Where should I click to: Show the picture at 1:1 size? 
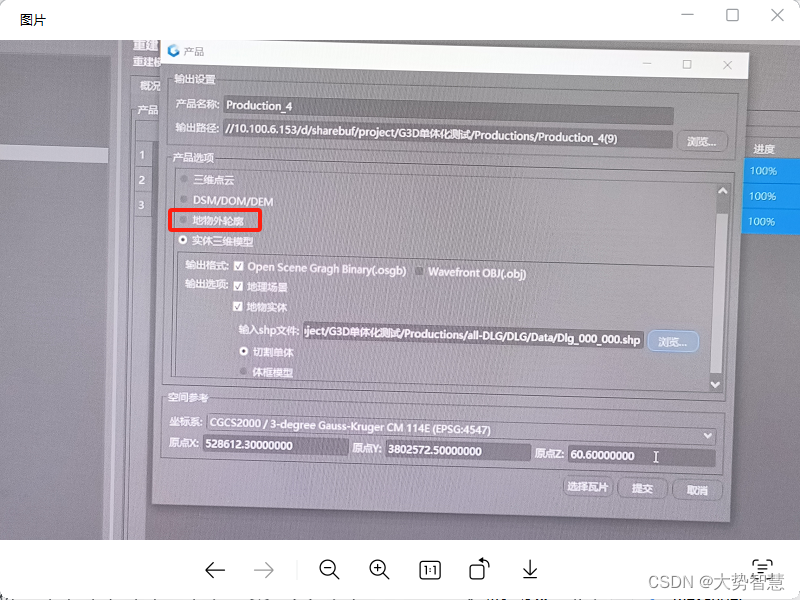[x=430, y=570]
